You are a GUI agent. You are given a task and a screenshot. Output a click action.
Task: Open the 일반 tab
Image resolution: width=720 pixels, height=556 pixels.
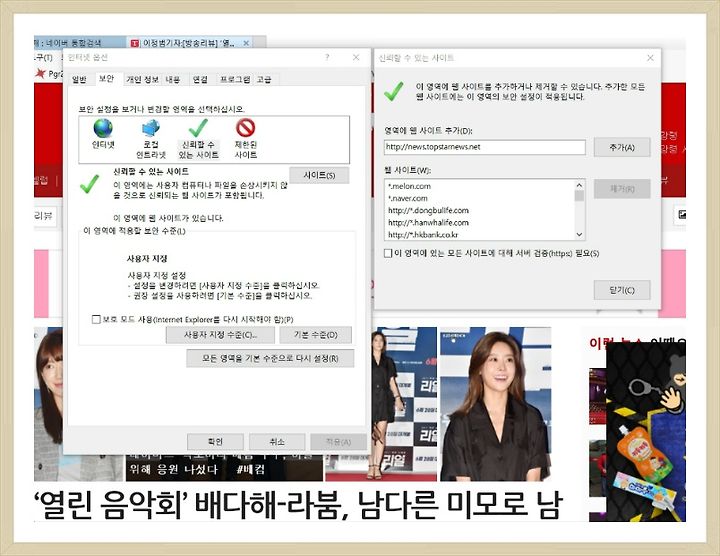79,79
